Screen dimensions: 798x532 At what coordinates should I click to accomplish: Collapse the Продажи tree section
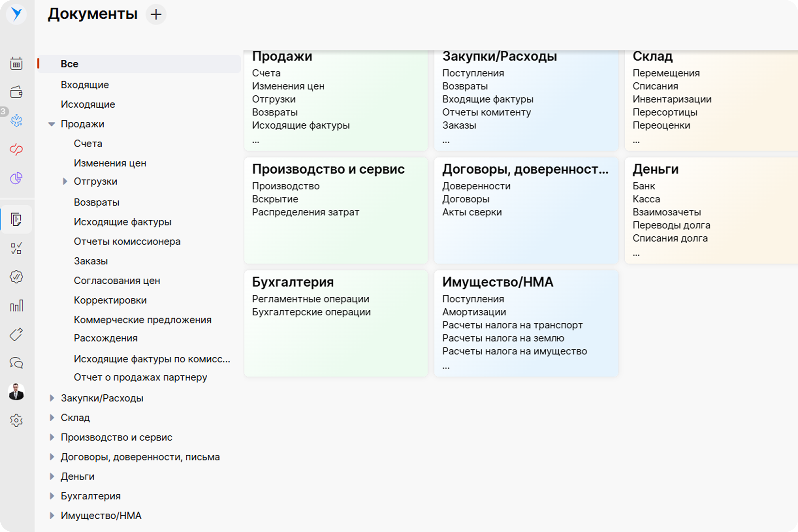[52, 124]
